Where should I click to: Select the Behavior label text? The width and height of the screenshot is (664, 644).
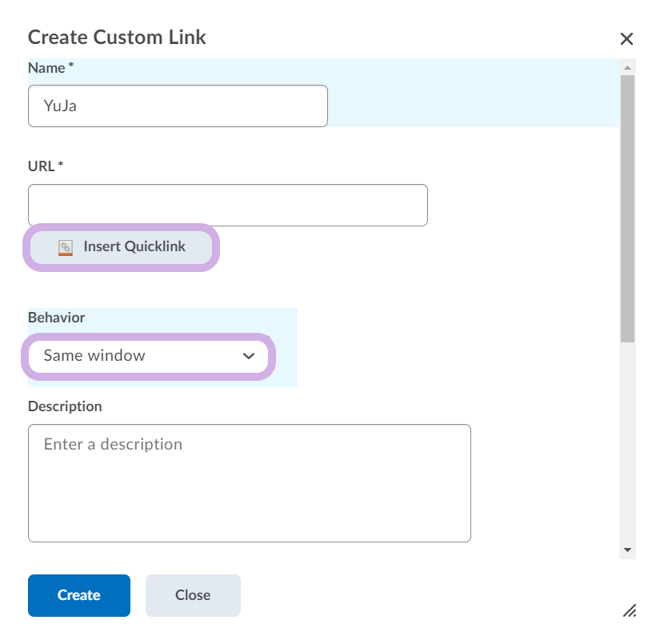pyautogui.click(x=56, y=318)
